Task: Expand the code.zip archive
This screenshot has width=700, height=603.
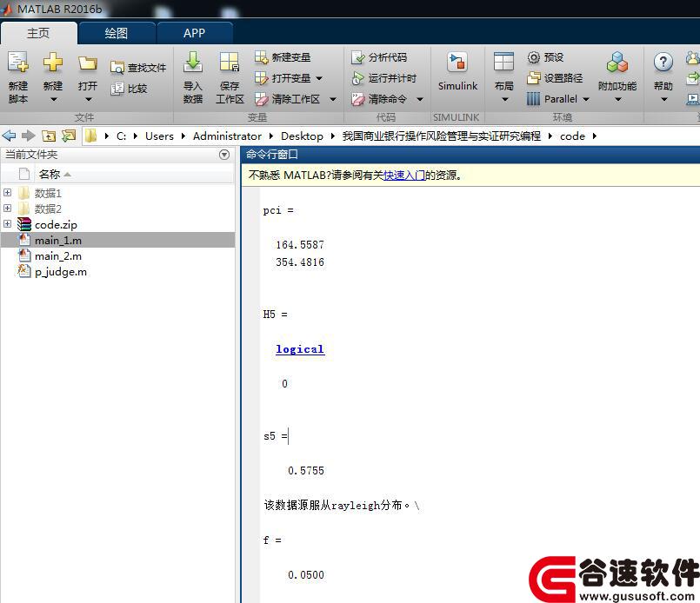Action: 8,223
